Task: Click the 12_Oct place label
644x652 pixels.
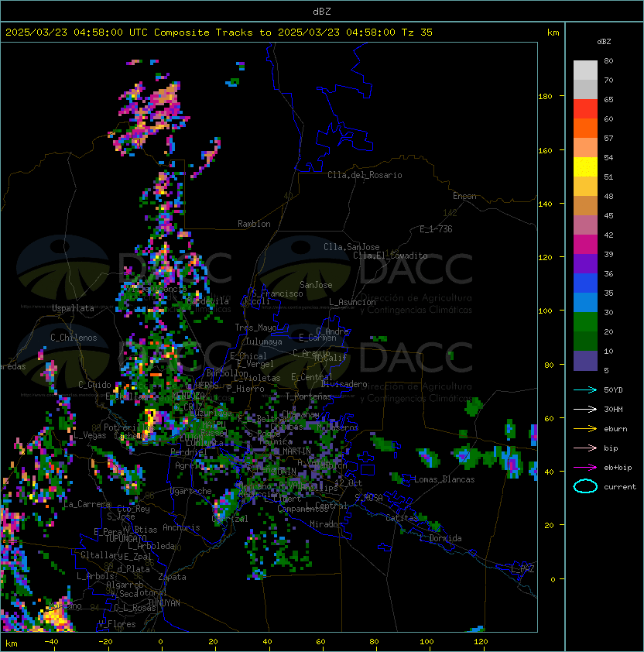Action: [x=348, y=483]
